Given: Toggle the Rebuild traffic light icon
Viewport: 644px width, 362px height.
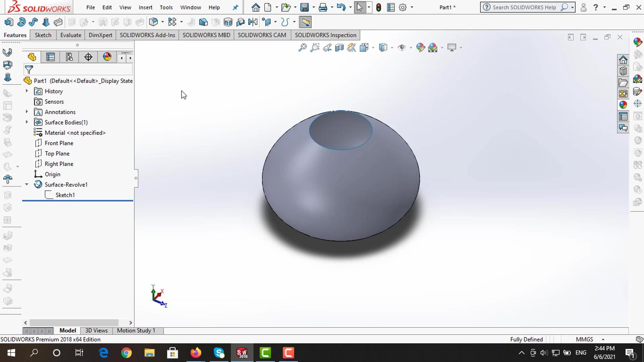Looking at the screenshot, I should pos(379,7).
